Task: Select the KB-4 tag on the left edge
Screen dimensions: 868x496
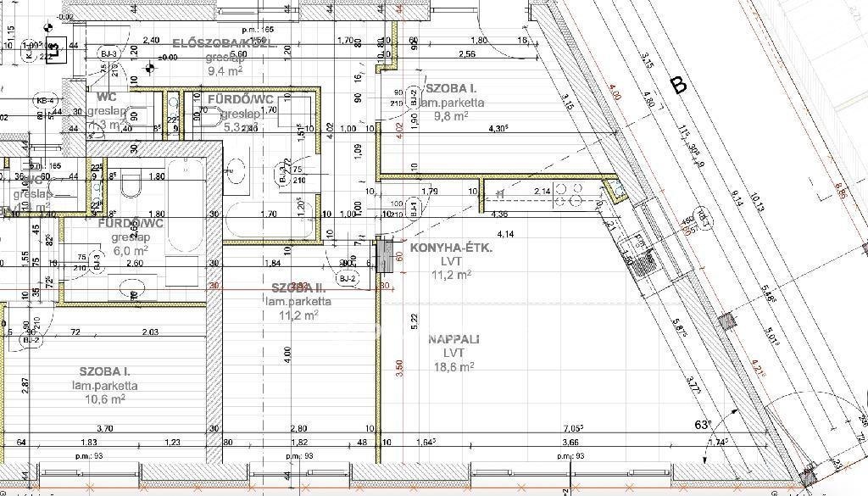Action: click(46, 102)
